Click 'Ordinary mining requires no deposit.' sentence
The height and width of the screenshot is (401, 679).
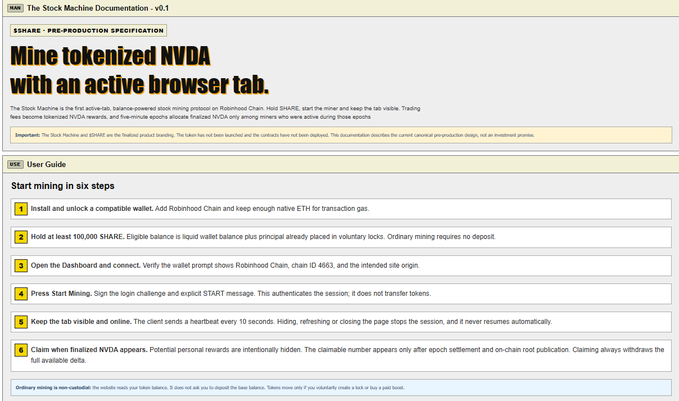441,236
